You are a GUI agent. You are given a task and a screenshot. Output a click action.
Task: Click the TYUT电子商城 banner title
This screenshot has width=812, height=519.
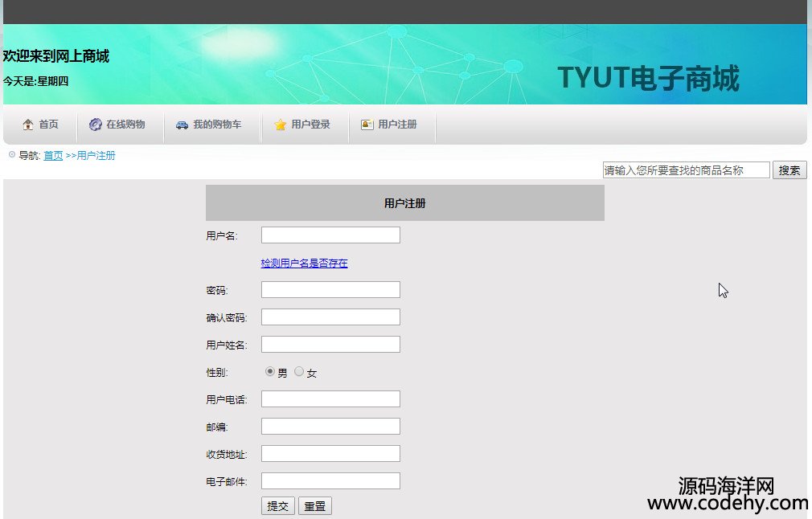click(x=648, y=79)
